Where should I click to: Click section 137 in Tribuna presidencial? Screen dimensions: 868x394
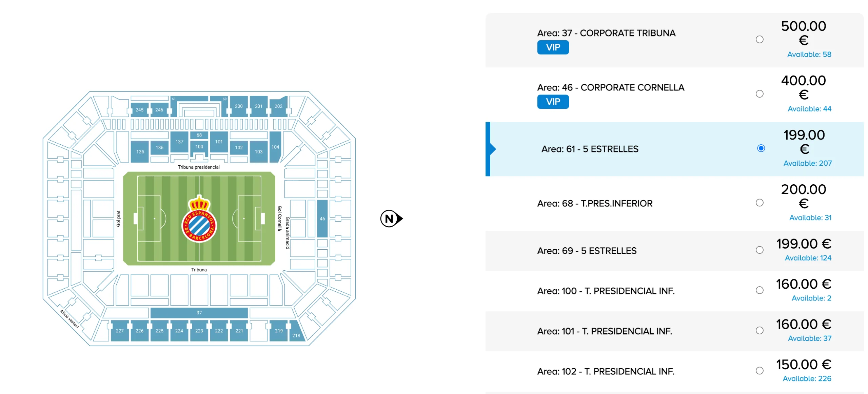[179, 142]
